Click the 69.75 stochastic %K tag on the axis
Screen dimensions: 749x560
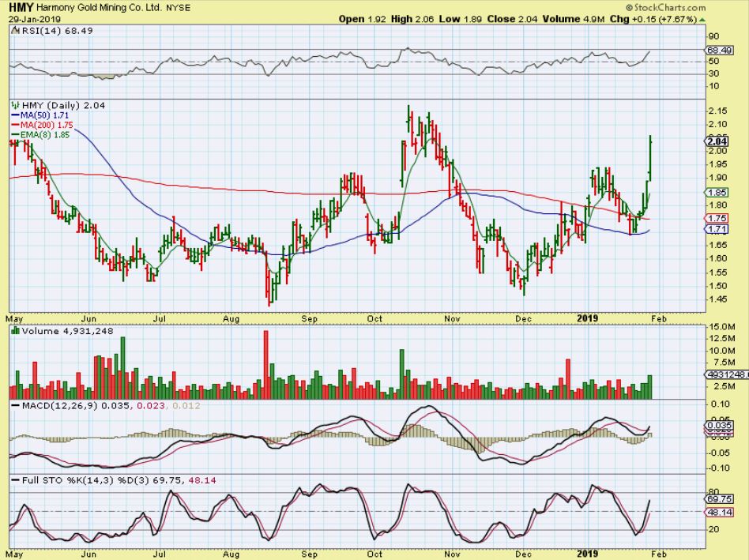click(x=720, y=499)
